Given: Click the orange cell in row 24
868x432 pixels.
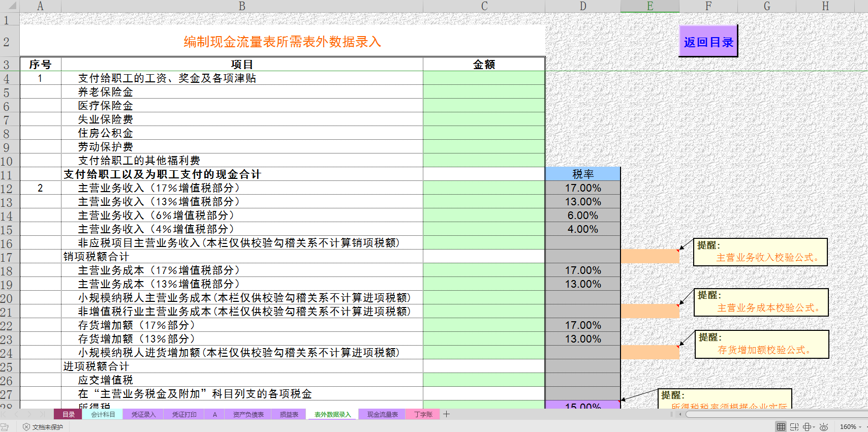Looking at the screenshot, I should 650,353.
